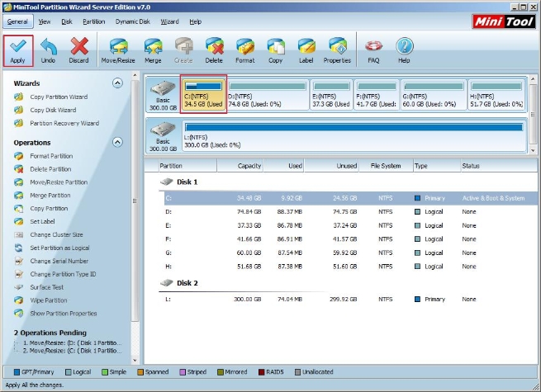This screenshot has height=392, width=541.
Task: Click the Create partition toolbar icon
Action: (183, 50)
